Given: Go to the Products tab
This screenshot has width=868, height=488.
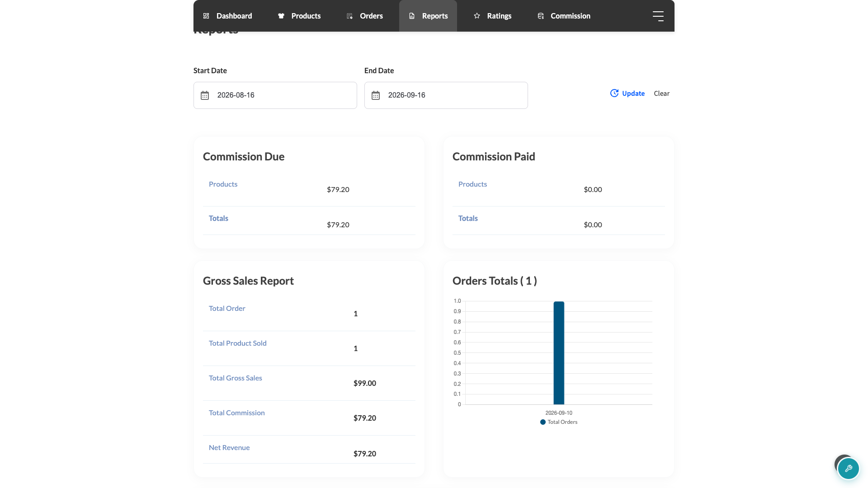Looking at the screenshot, I should (299, 16).
